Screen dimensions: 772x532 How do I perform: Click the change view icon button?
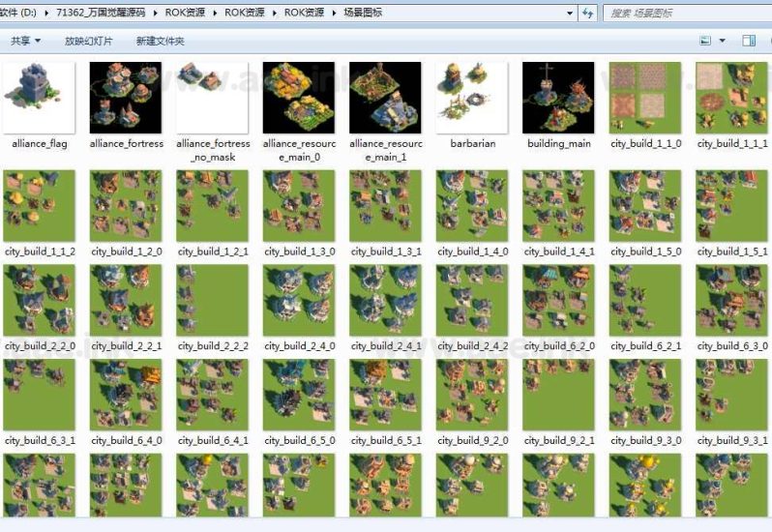(706, 41)
